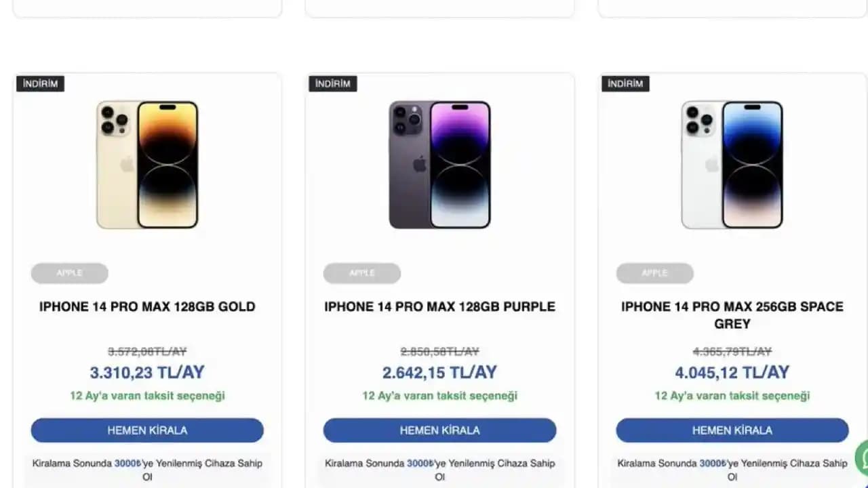Click the space grey iPhone product image
868x488 pixels.
(x=732, y=164)
